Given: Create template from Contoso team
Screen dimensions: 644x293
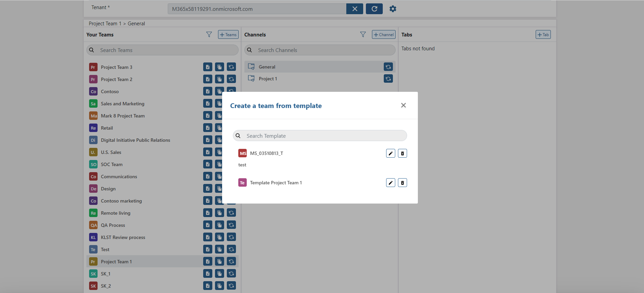Looking at the screenshot, I should pos(208,91).
